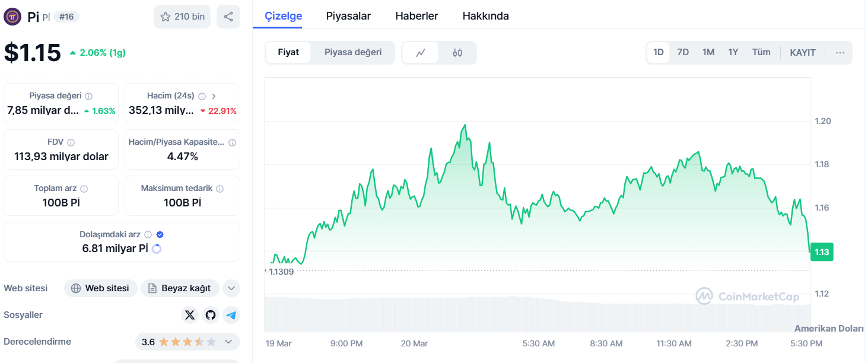Switch to line chart view
The image size is (868, 363).
coord(421,53)
